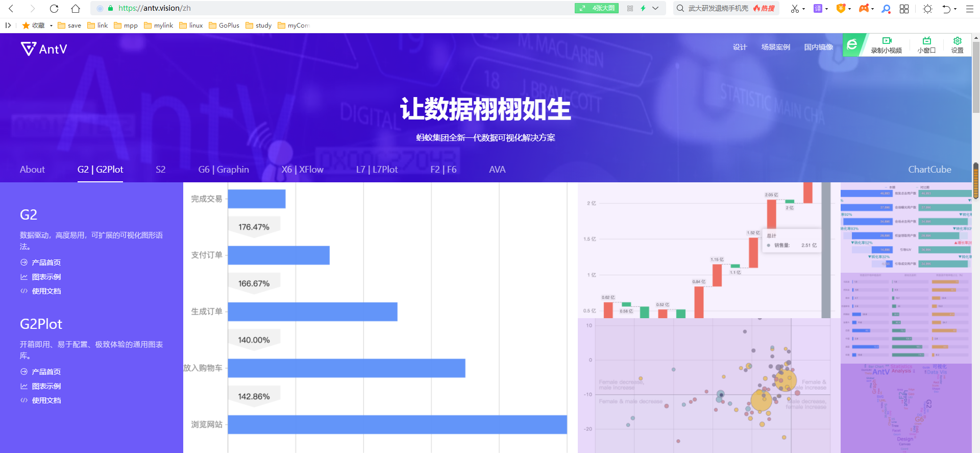Open the GoPlus bookmark folder

pos(224,25)
